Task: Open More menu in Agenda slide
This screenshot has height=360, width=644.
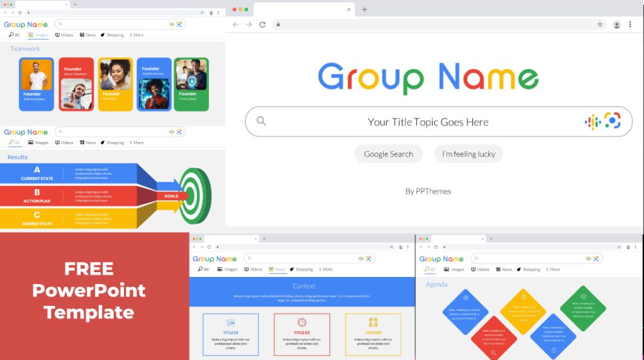Action: (x=553, y=270)
